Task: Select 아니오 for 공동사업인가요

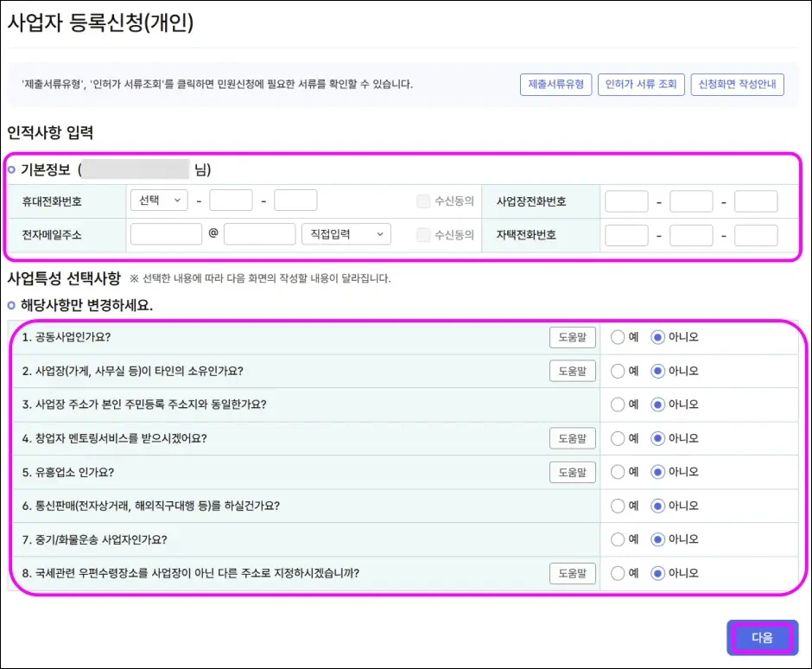Action: tap(657, 337)
